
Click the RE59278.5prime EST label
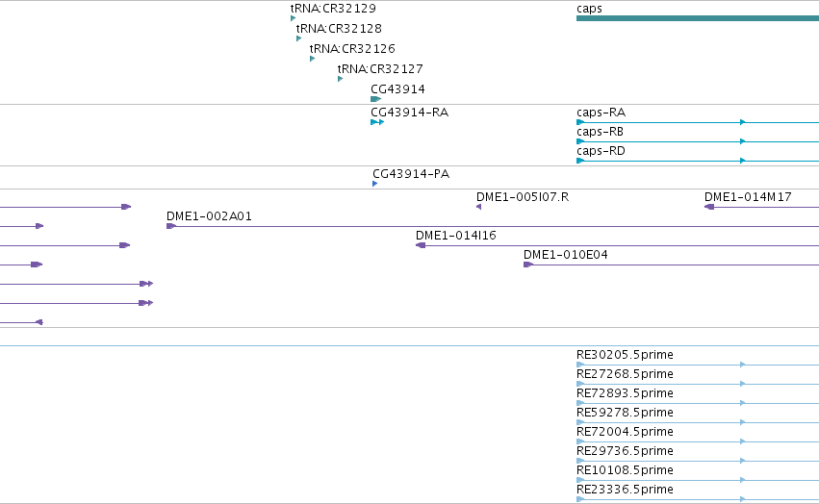[625, 413]
